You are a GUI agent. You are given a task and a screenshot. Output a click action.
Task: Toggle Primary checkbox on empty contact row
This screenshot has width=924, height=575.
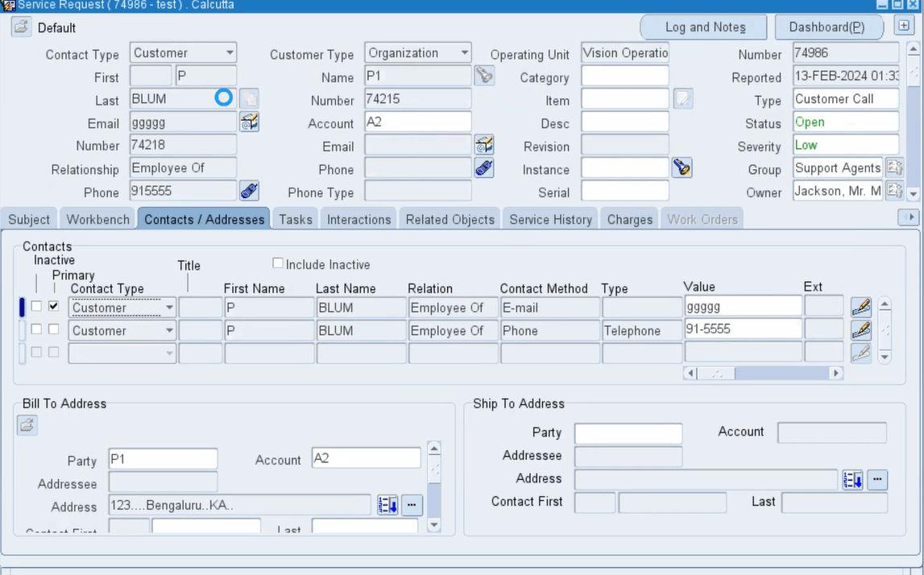click(54, 352)
